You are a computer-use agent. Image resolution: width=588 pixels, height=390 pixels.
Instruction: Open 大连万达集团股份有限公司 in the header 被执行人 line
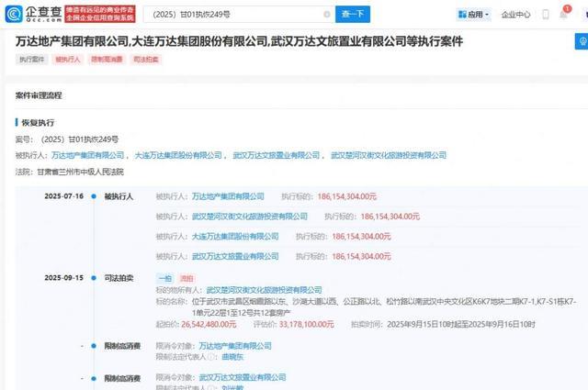[x=178, y=155]
